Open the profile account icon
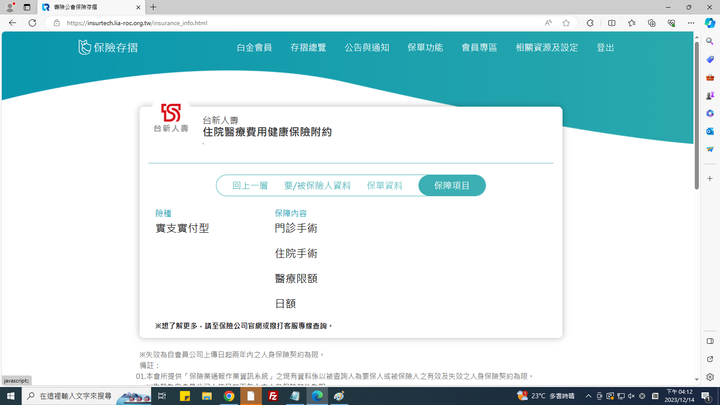The image size is (720, 405). (x=10, y=7)
